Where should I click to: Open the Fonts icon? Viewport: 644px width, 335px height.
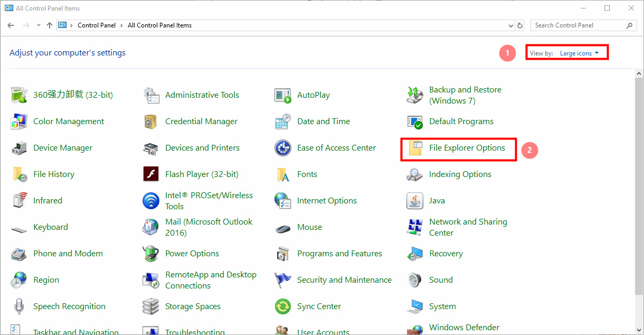click(283, 174)
